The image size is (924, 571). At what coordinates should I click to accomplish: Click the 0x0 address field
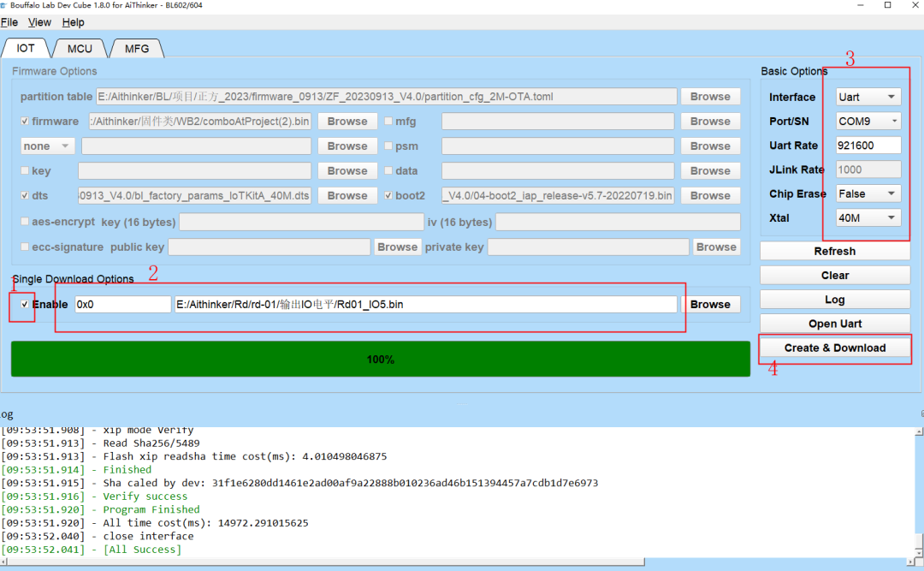click(122, 305)
